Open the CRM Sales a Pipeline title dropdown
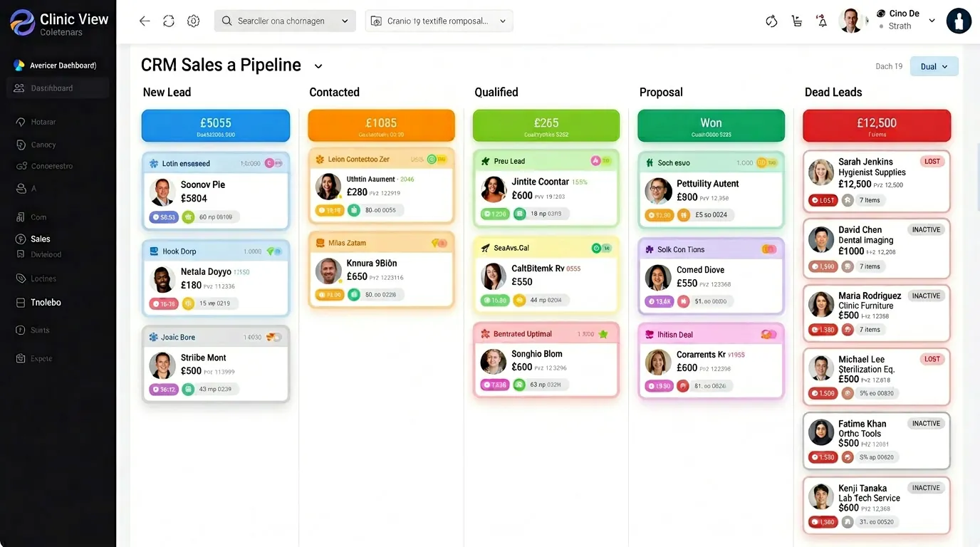 (318, 65)
